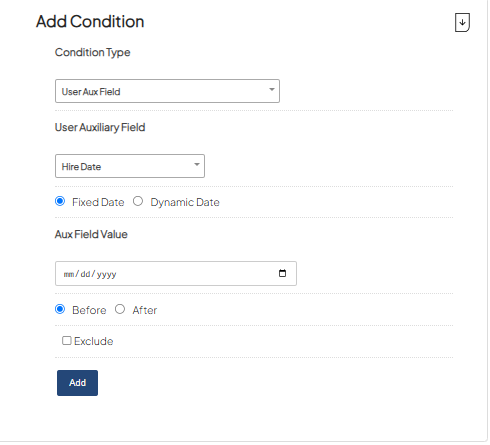Choose the After radio button
This screenshot has width=490, height=445.
[x=120, y=309]
